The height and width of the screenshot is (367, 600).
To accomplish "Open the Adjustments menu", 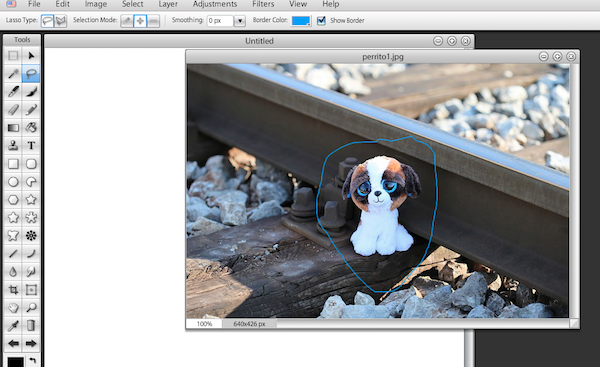I will [215, 4].
